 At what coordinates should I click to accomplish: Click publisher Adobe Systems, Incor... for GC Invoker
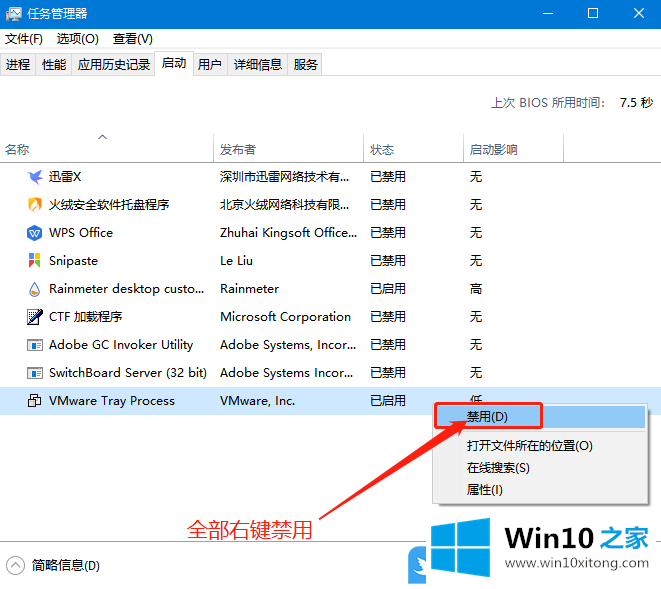pos(288,345)
